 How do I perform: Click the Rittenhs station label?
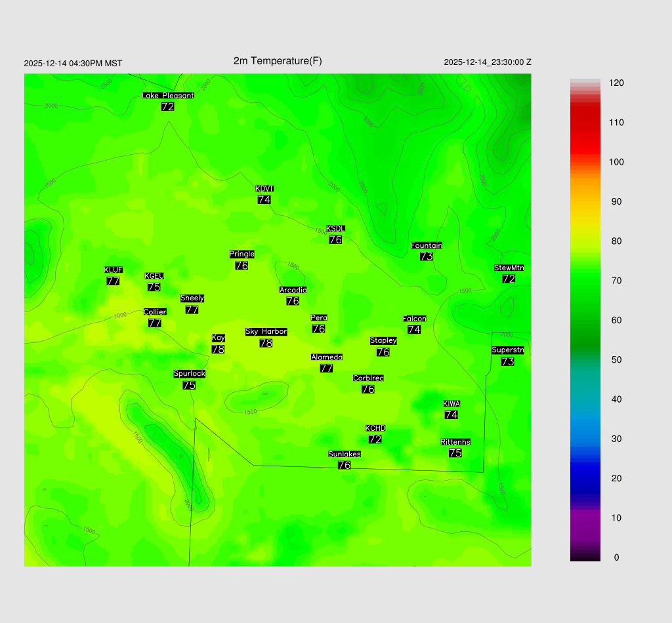click(455, 442)
